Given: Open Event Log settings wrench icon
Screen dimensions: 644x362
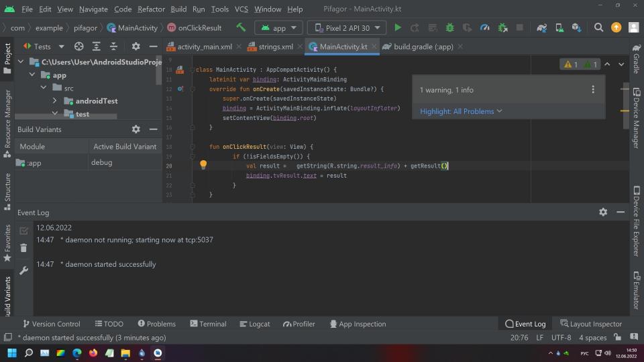Looking at the screenshot, I should tap(23, 271).
